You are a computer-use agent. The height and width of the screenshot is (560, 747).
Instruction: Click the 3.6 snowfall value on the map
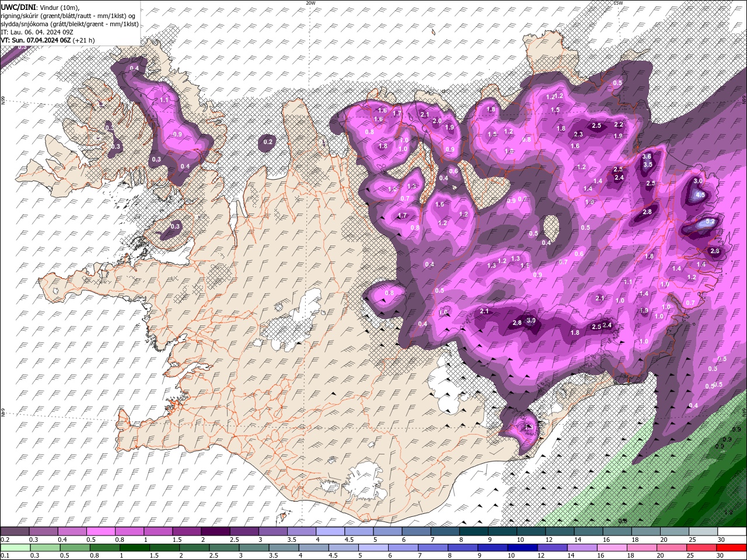647,156
